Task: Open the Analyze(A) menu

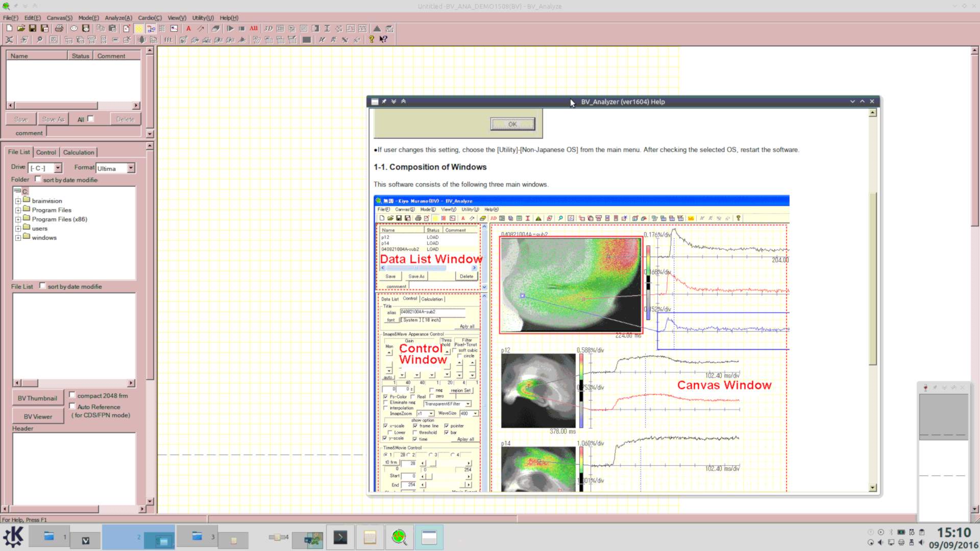Action: pos(118,18)
